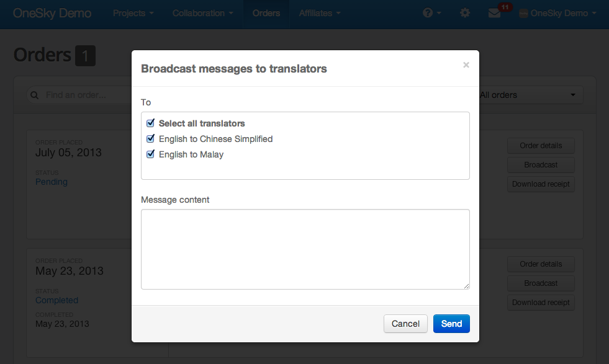Expand the Collaboration dropdown menu
Screen dimensions: 609x364
(203, 13)
